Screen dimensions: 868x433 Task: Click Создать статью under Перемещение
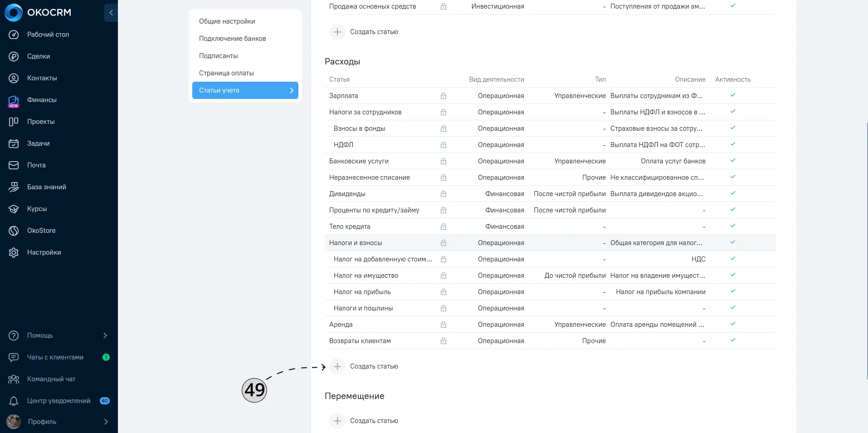click(374, 421)
